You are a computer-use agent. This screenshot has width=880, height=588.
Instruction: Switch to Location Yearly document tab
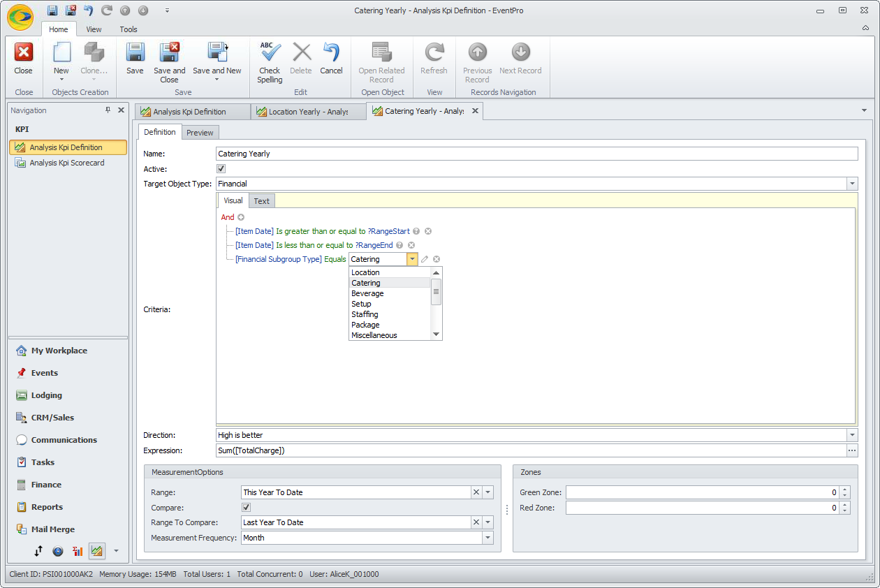(x=308, y=112)
